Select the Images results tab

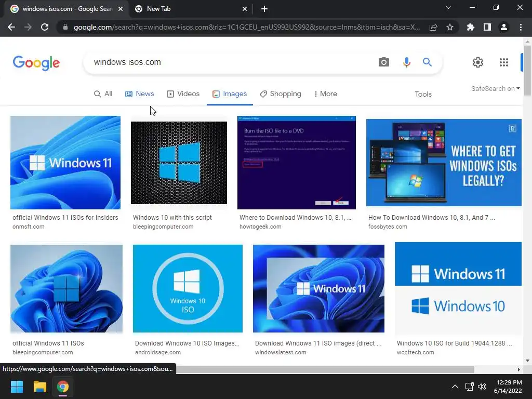230,94
